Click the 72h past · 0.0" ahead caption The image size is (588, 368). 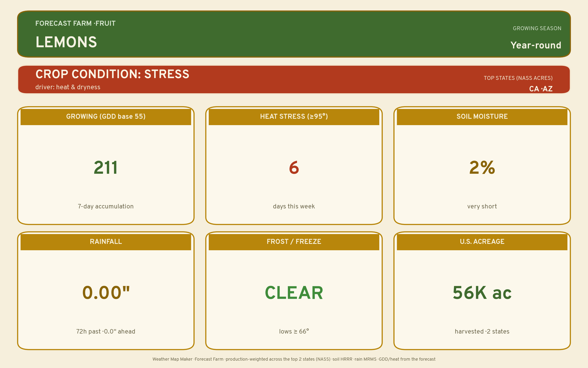(106, 332)
